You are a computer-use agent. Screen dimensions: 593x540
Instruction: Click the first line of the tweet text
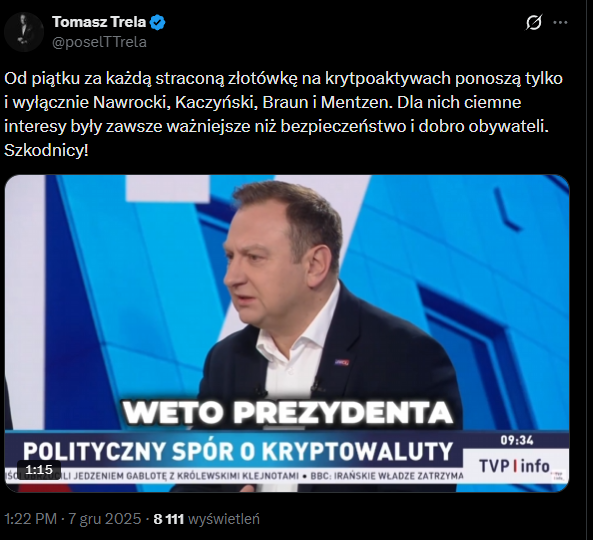(x=283, y=79)
